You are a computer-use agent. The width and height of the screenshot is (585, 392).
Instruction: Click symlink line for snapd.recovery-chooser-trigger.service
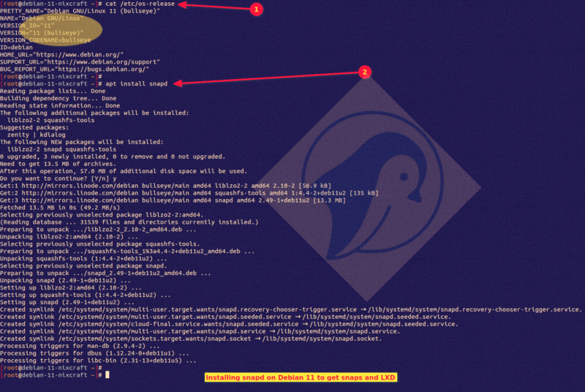point(291,309)
